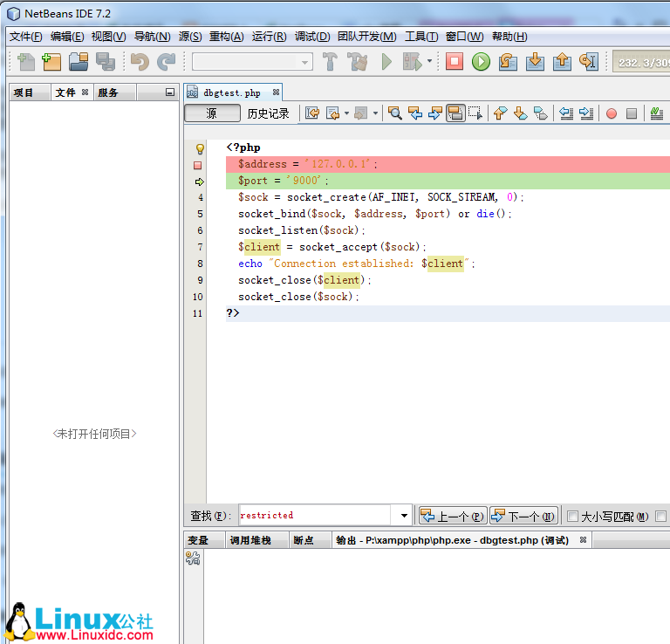
Task: Click the Redo toolbar icon
Action: click(x=166, y=62)
